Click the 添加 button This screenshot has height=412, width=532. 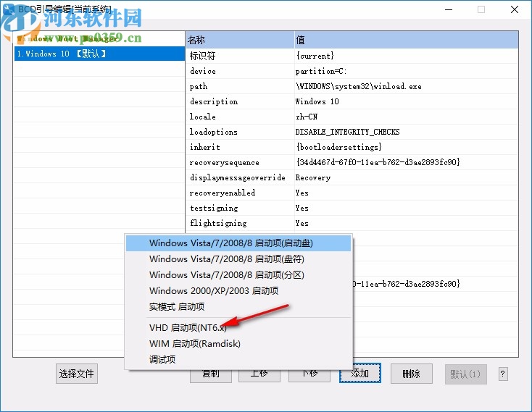[360, 374]
